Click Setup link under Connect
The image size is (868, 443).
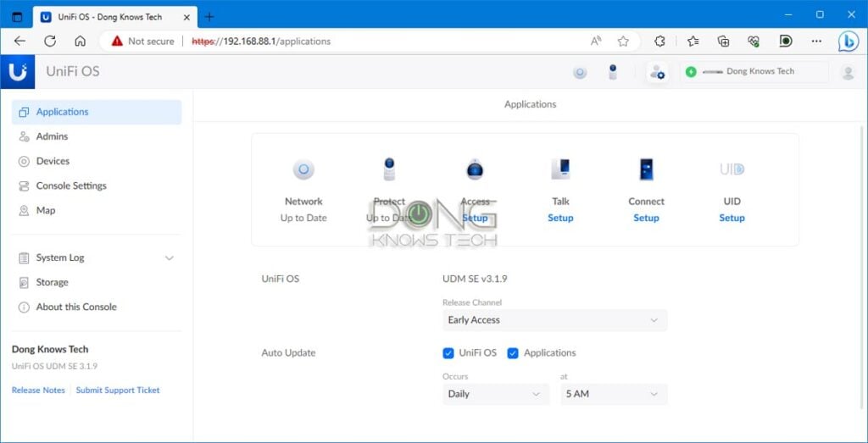(646, 218)
